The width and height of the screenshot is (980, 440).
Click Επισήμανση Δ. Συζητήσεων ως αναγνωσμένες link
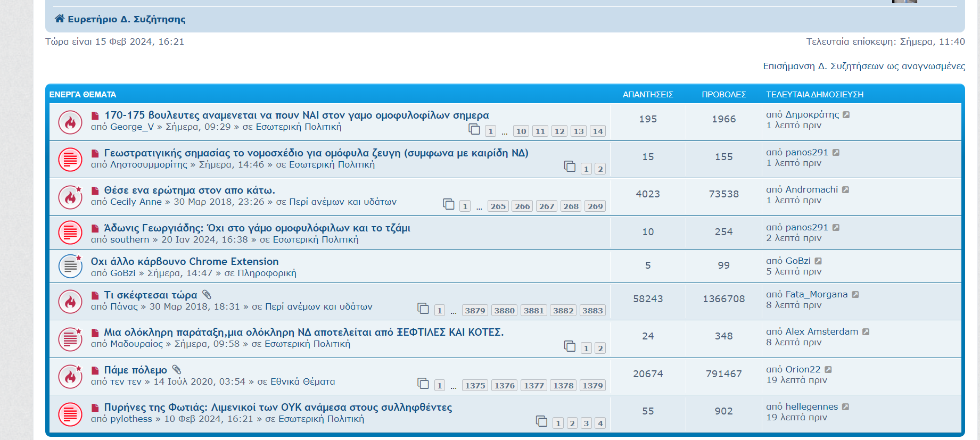pyautogui.click(x=864, y=66)
